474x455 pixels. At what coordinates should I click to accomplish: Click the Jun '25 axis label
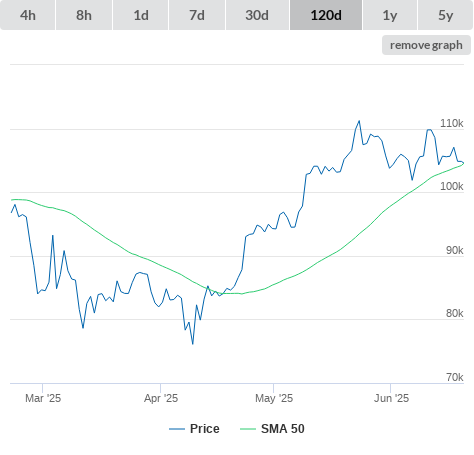391,398
